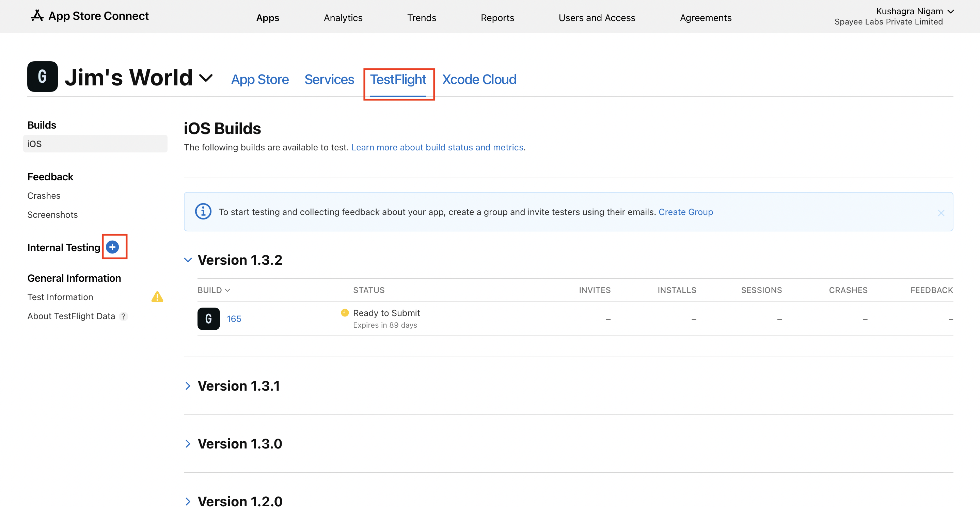The height and width of the screenshot is (507, 980).
Task: Click the yellow Ready to Submit status icon
Action: (345, 312)
